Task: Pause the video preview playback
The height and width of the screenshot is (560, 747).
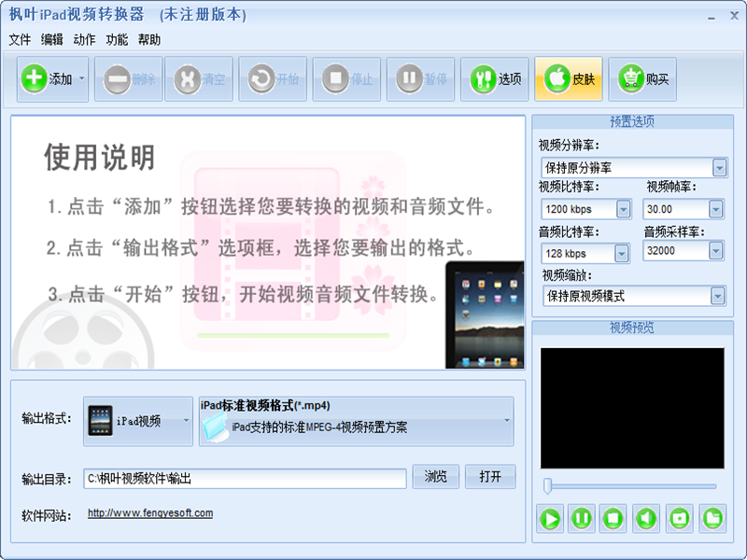Action: 581,517
